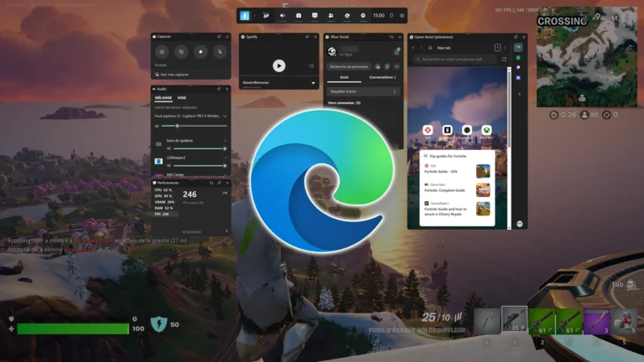Open the Audio widget from the Game Bar
644x362 pixels.
click(282, 15)
